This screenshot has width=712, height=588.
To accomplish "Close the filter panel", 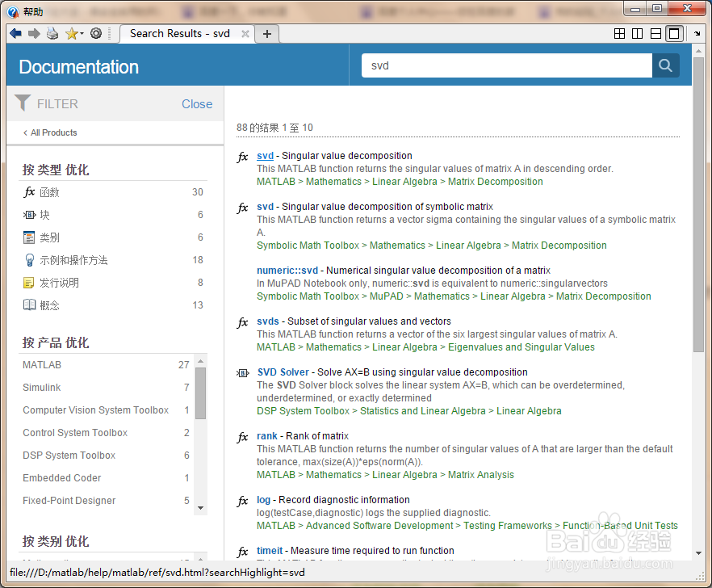I will [197, 104].
